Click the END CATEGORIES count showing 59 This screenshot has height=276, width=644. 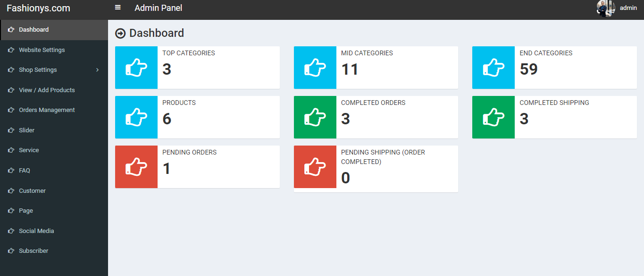pyautogui.click(x=528, y=69)
